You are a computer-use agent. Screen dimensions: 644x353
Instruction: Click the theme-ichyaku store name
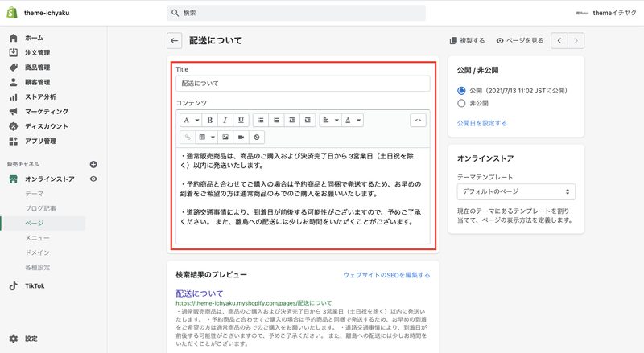click(47, 13)
